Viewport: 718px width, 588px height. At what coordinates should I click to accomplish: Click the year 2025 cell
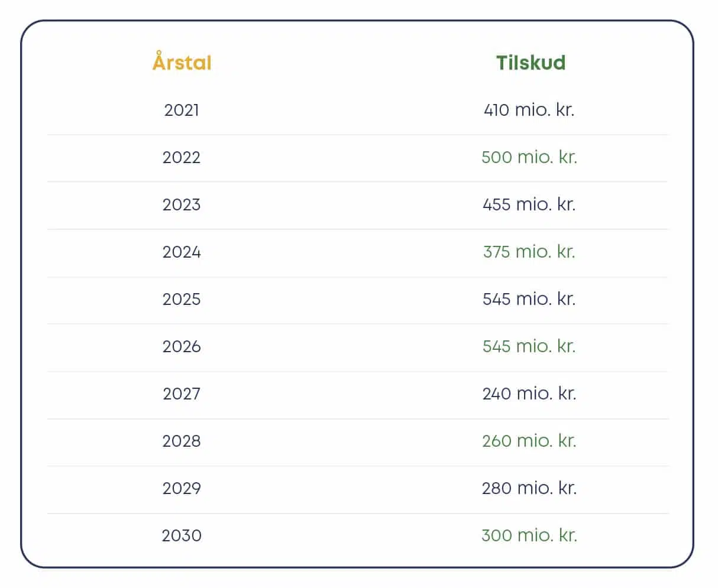pyautogui.click(x=182, y=299)
